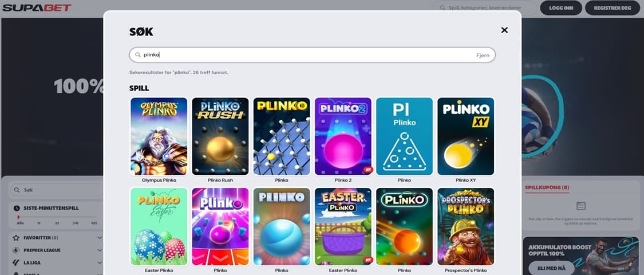Expand the Favoritter section chevron
Image resolution: width=644 pixels, height=275 pixels.
click(x=100, y=238)
